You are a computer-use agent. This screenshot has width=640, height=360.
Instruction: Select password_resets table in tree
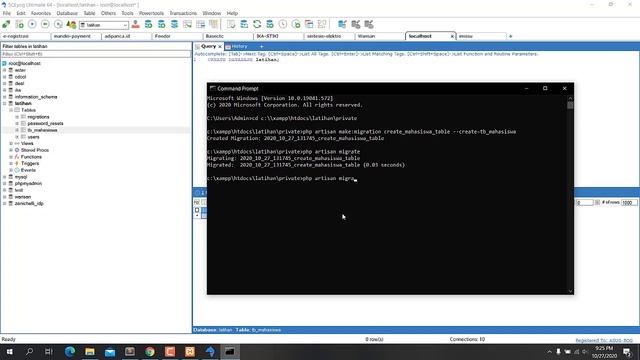pyautogui.click(x=45, y=123)
